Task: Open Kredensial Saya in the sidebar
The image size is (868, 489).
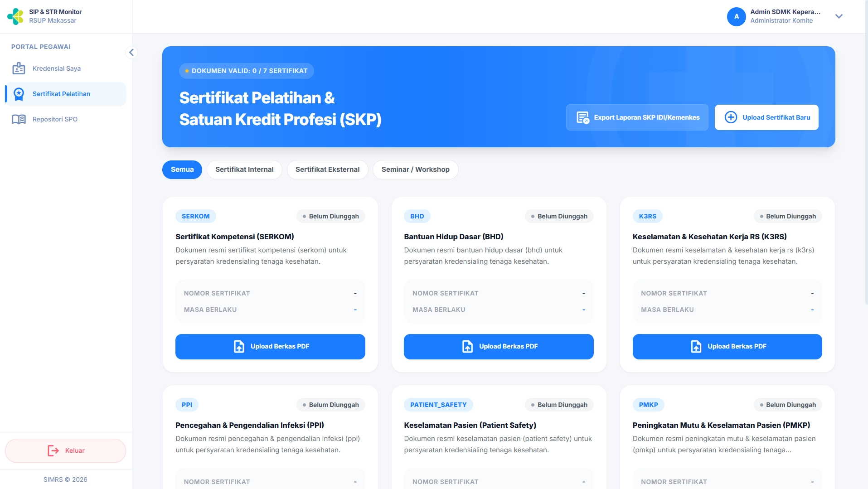Action: point(66,68)
